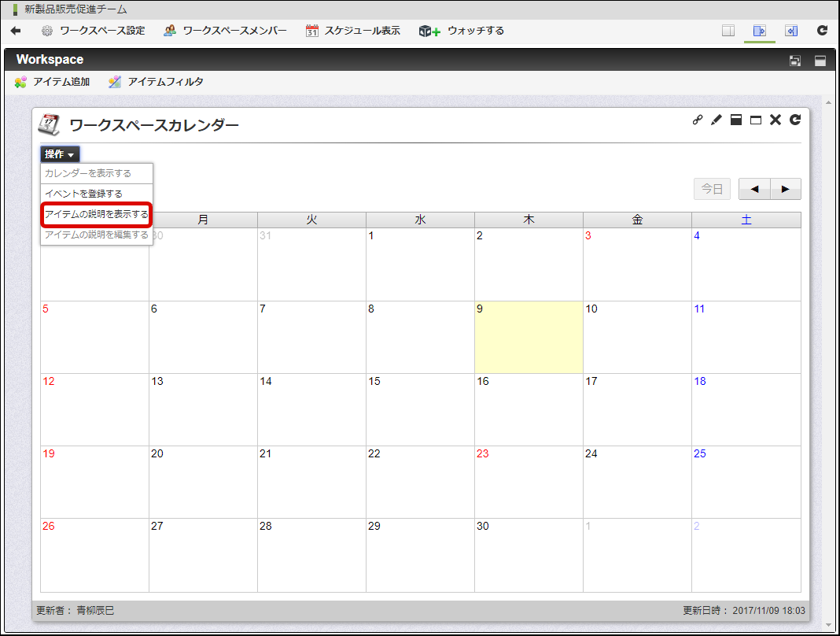Image resolution: width=840 pixels, height=636 pixels.
Task: Click the 更新日時 2017/11/09 18:03 text
Action: tap(743, 610)
